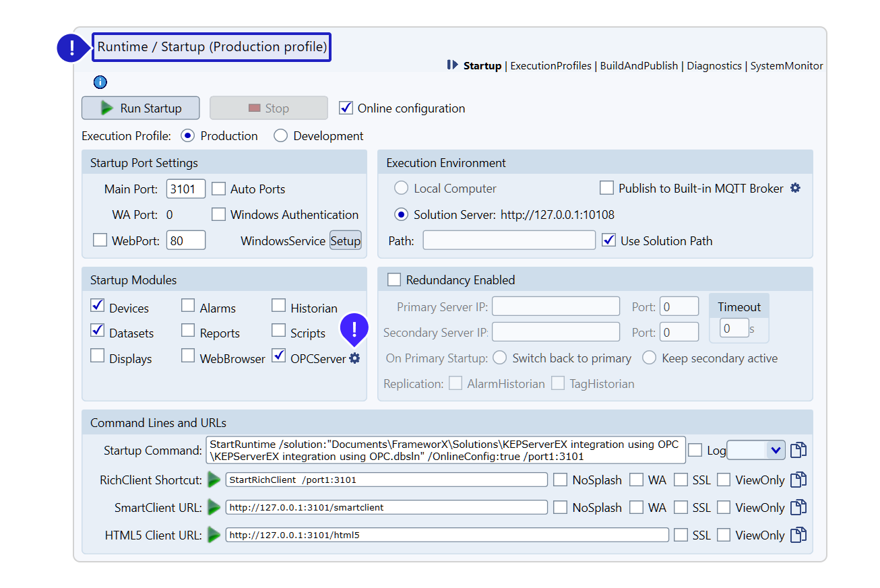Click the Solution Server address http://127.0.0.1:10108
The width and height of the screenshot is (880, 588).
tap(557, 215)
